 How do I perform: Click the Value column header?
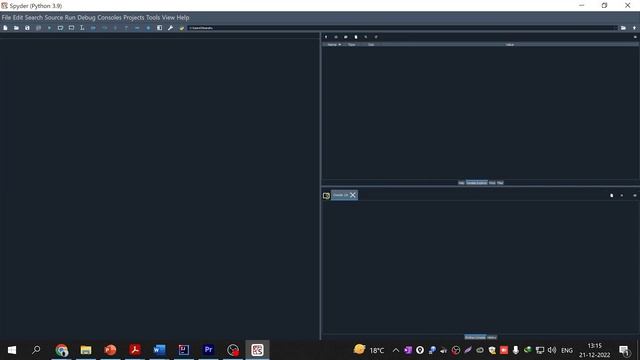(510, 44)
